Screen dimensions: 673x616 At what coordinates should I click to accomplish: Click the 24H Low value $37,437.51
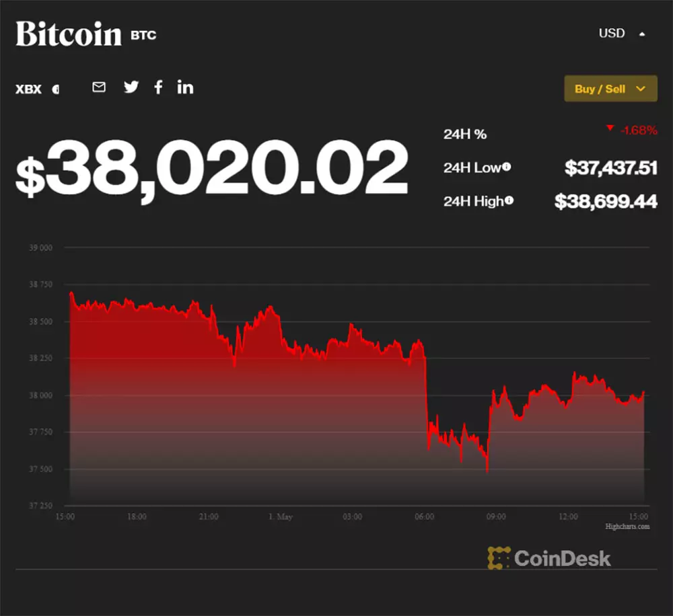click(x=610, y=167)
